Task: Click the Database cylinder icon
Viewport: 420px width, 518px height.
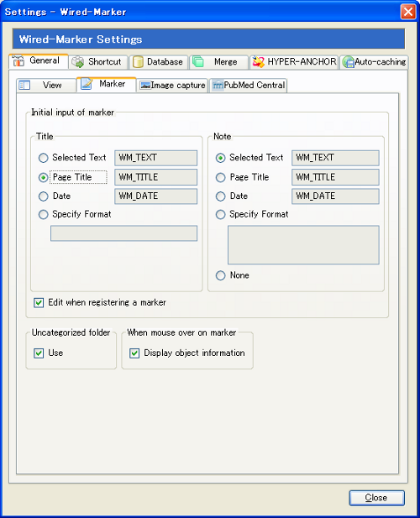Action: [138, 62]
